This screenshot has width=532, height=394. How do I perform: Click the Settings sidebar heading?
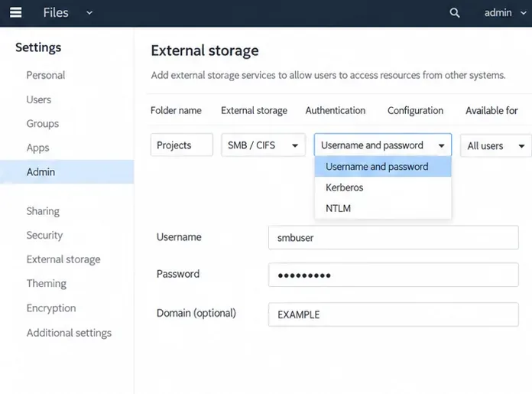point(38,47)
